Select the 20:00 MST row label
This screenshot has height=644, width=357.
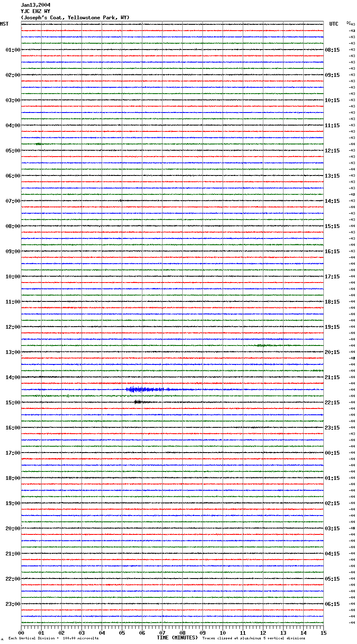click(x=13, y=529)
